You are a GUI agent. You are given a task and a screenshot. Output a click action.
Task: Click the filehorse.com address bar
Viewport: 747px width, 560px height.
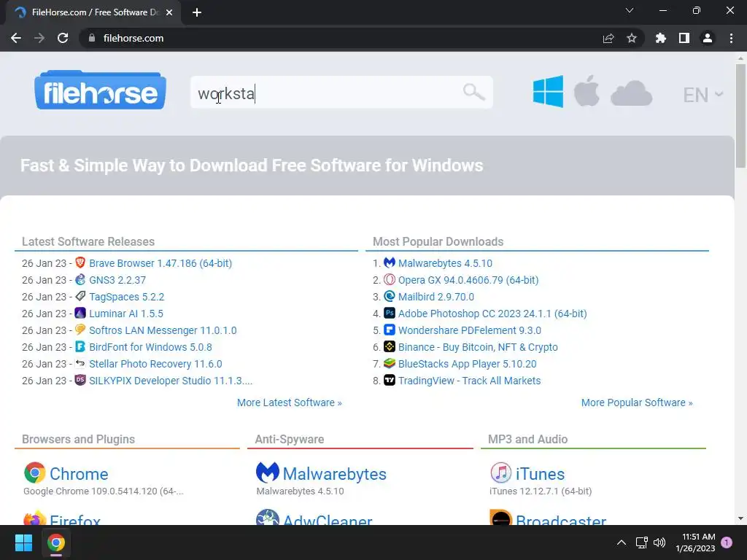tap(343, 38)
